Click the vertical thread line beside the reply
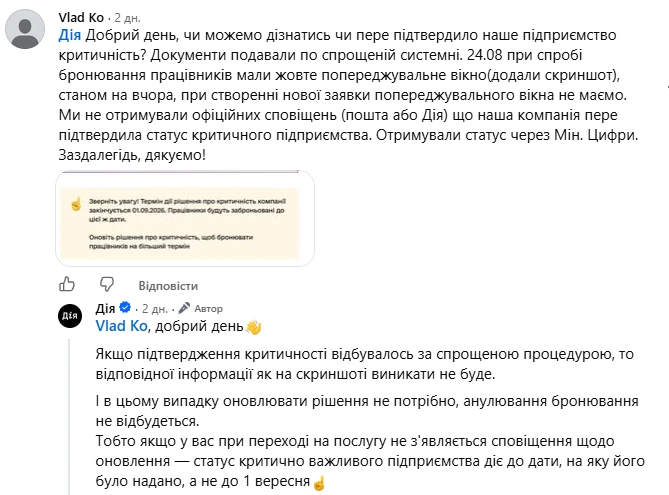The width and height of the screenshot is (669, 495). coord(70,417)
